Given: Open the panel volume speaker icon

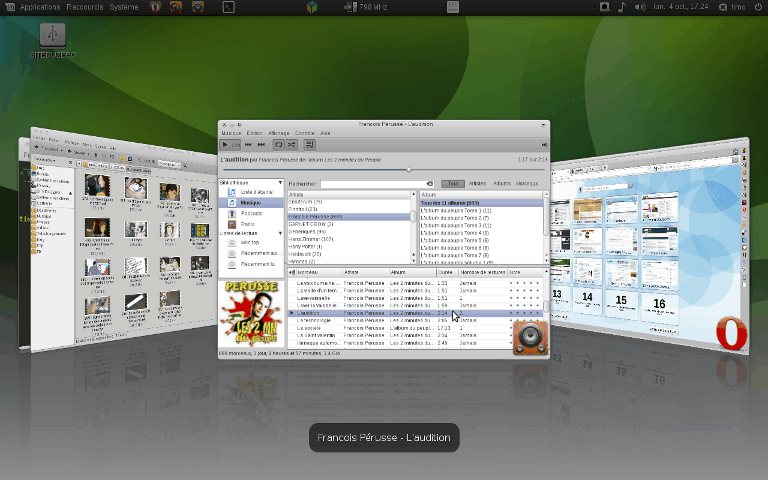Looking at the screenshot, I should coord(640,7).
